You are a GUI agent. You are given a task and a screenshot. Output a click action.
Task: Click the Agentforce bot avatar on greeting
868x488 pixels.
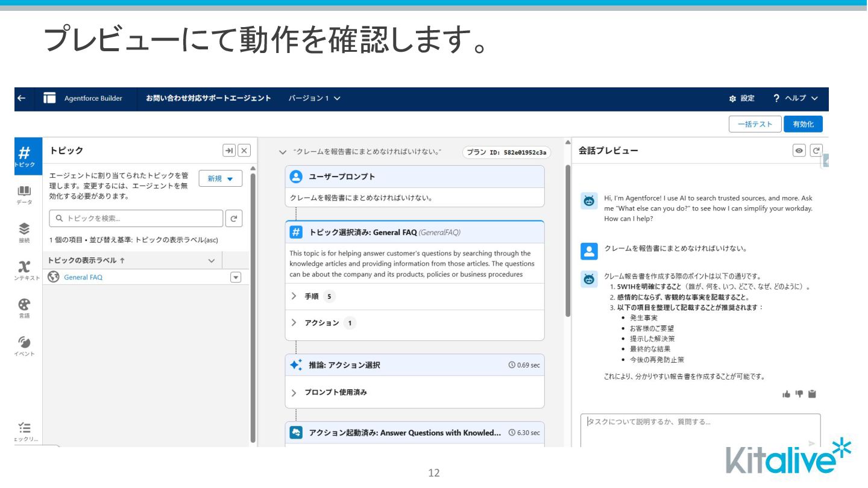coord(589,201)
